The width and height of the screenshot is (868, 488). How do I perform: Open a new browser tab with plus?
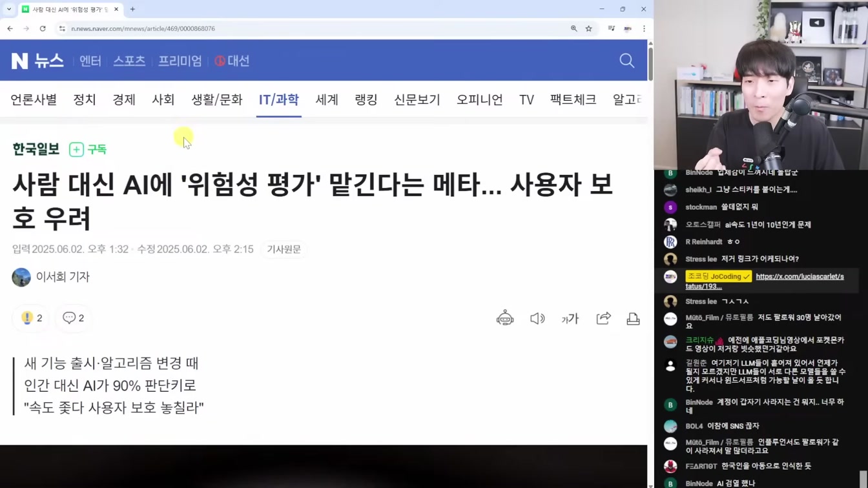click(132, 9)
